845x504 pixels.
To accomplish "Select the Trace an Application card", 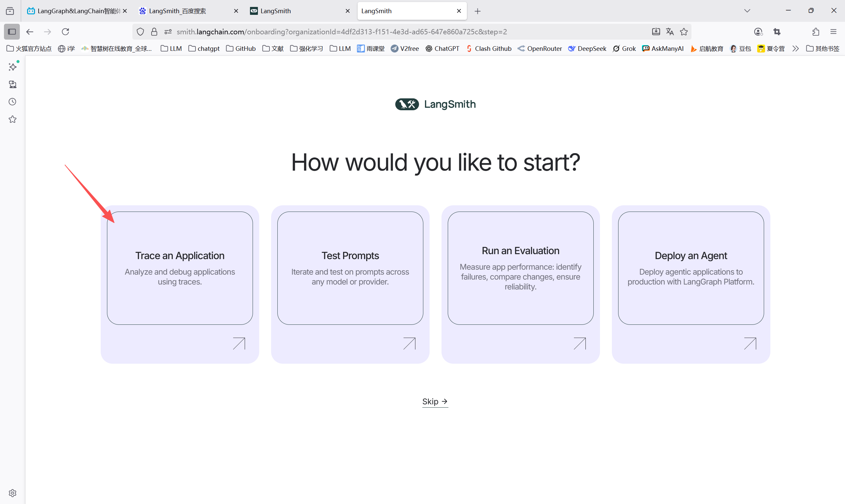I will coord(180,268).
